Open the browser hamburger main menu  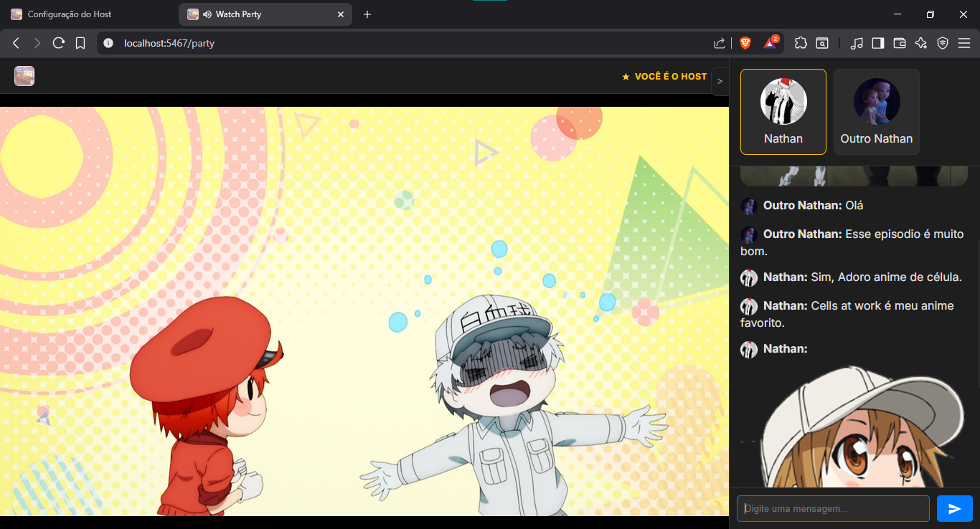(963, 43)
